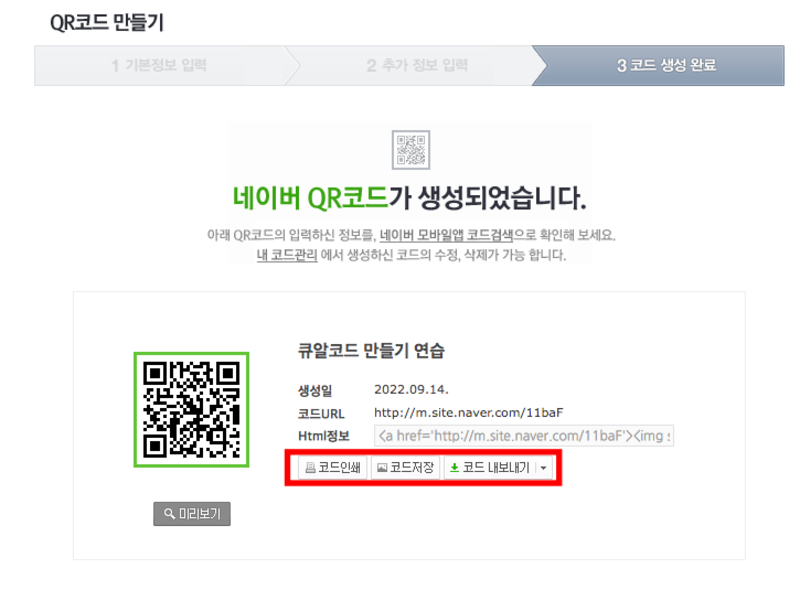The image size is (800, 590).
Task: Select step 3 코드 생성 완료 tab
Action: tap(658, 65)
